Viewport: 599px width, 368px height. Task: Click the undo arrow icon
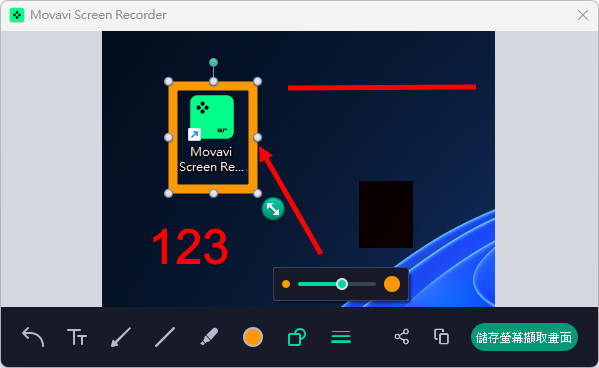(x=33, y=337)
